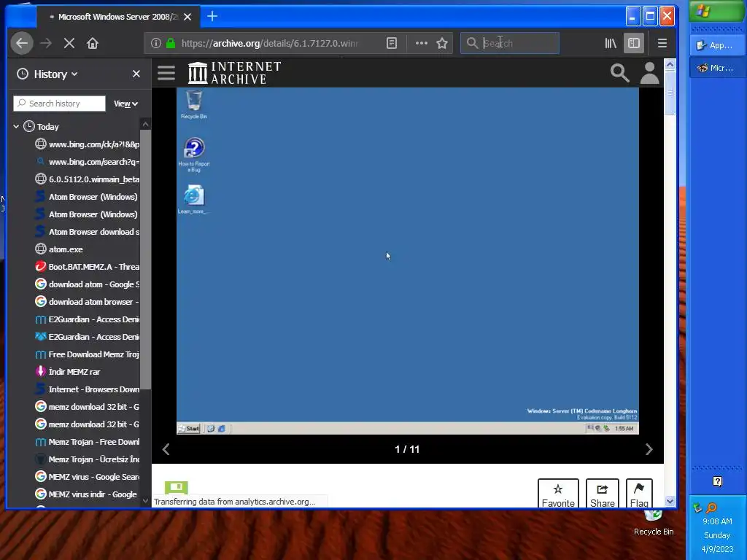This screenshot has width=747, height=560.
Task: Open Internet Archive user account icon
Action: 649,73
